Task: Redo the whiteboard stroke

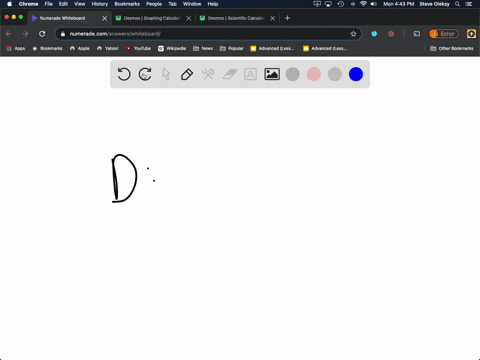Action: 145,74
